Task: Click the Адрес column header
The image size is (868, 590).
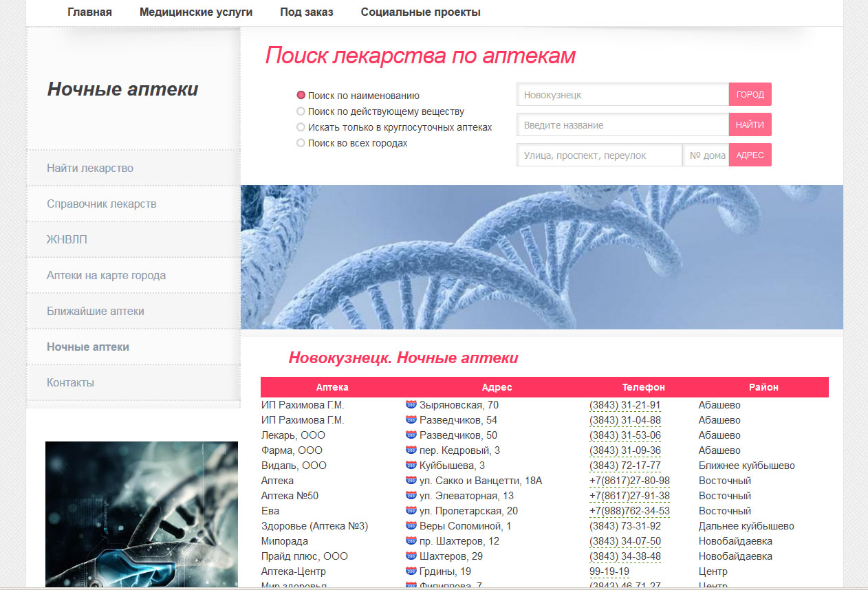Action: coord(497,387)
